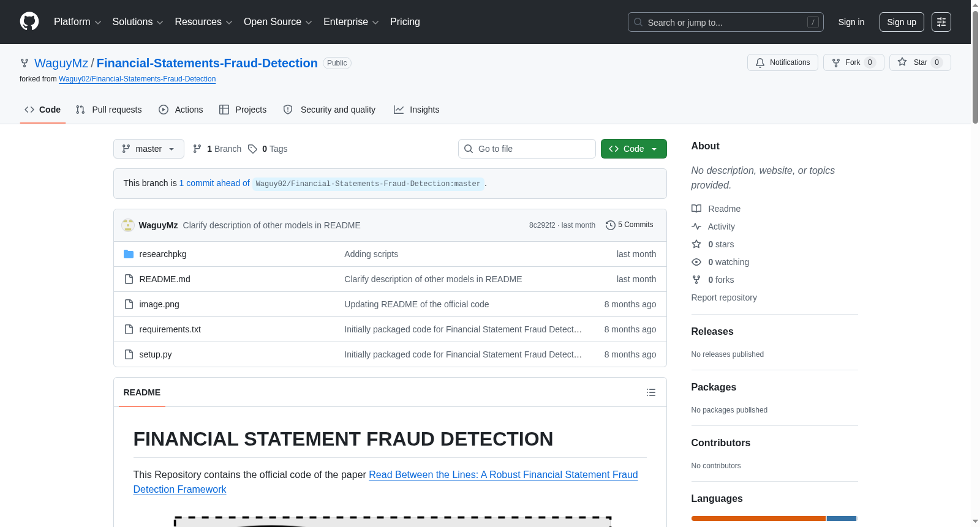Click the stars icon in About section
The width and height of the screenshot is (980, 527).
click(696, 244)
